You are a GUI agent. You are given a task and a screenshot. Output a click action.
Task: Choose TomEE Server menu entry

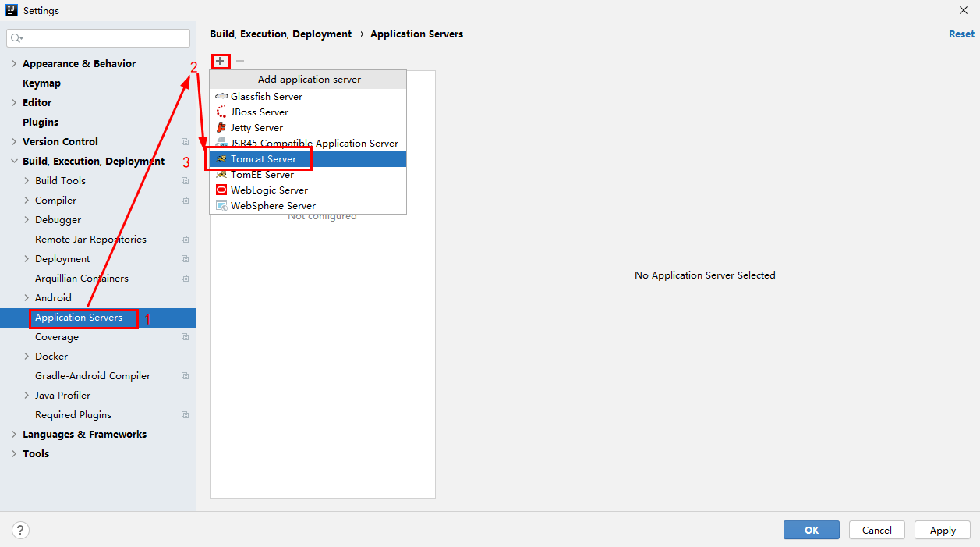(308, 175)
